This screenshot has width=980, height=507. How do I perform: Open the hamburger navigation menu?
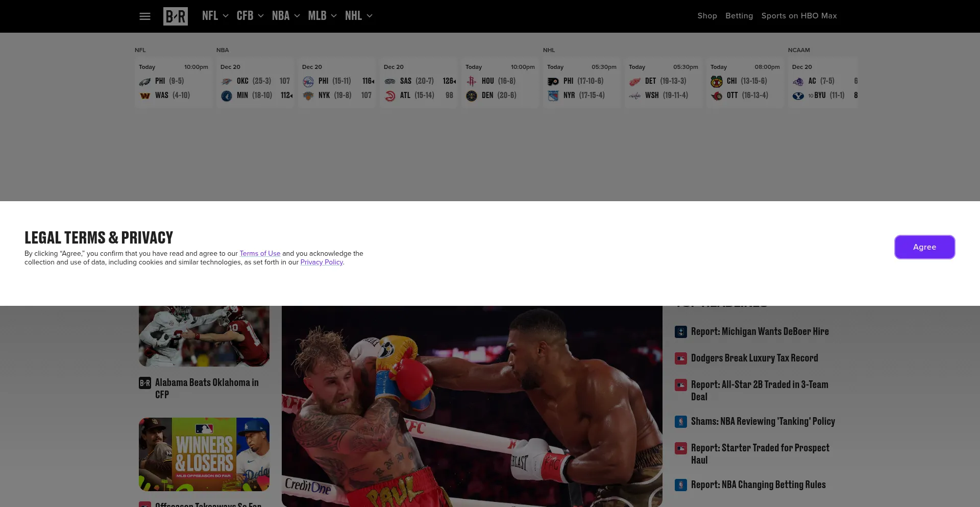pos(144,16)
